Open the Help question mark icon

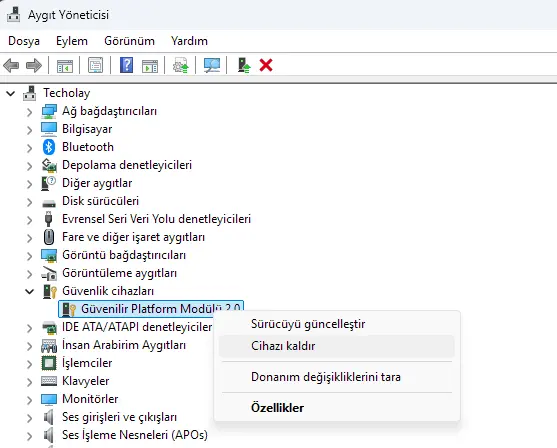126,65
